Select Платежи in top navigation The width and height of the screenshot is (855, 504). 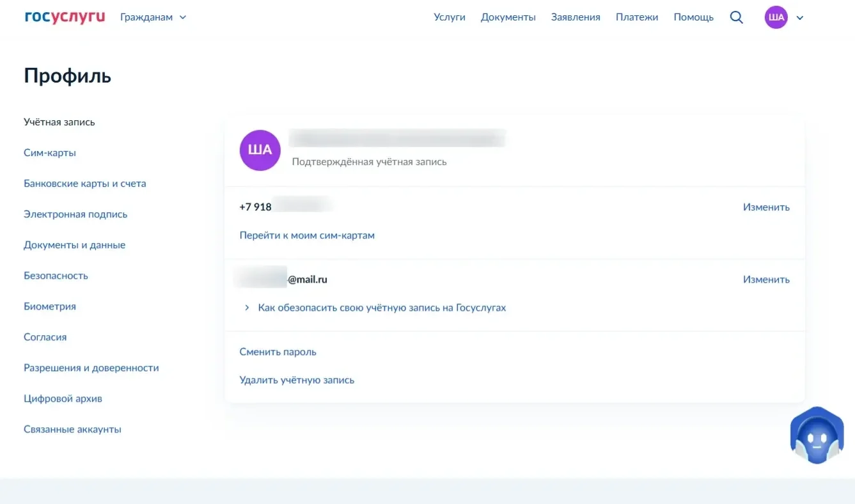point(637,17)
